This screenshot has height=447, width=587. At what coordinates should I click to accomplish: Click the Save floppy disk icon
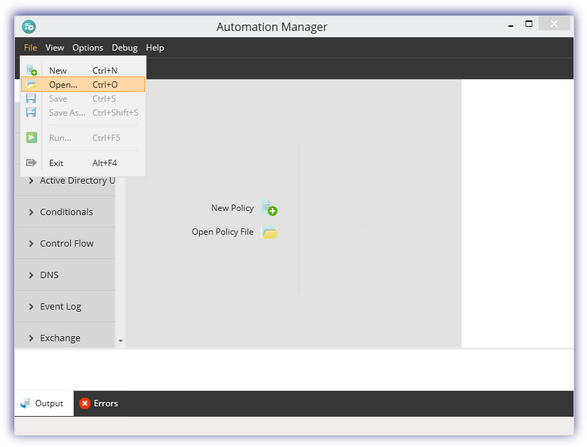click(31, 98)
